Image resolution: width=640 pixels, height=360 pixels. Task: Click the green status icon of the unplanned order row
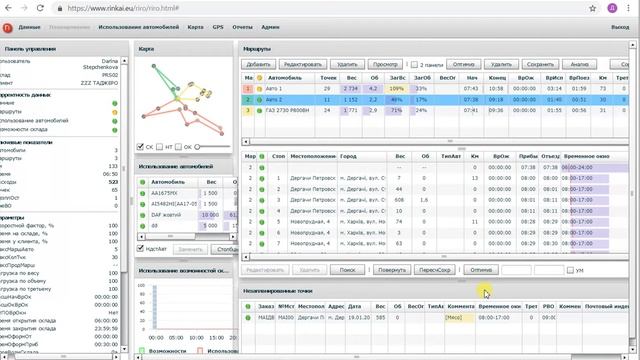click(248, 318)
